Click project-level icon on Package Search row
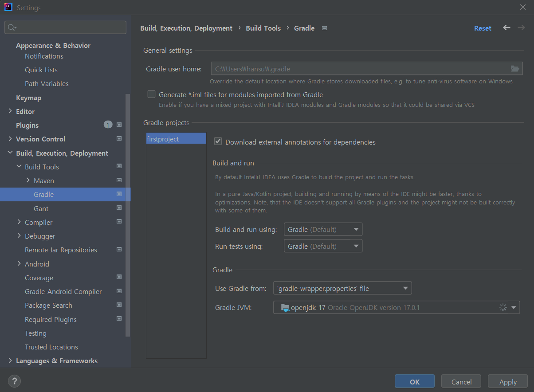Image resolution: width=534 pixels, height=392 pixels. (x=119, y=305)
